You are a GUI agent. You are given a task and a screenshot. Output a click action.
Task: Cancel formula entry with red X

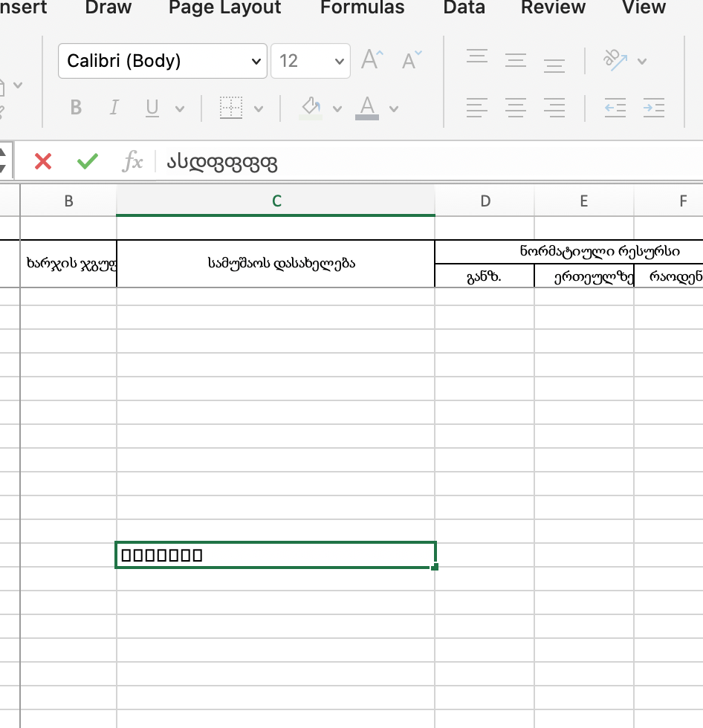[x=43, y=162]
